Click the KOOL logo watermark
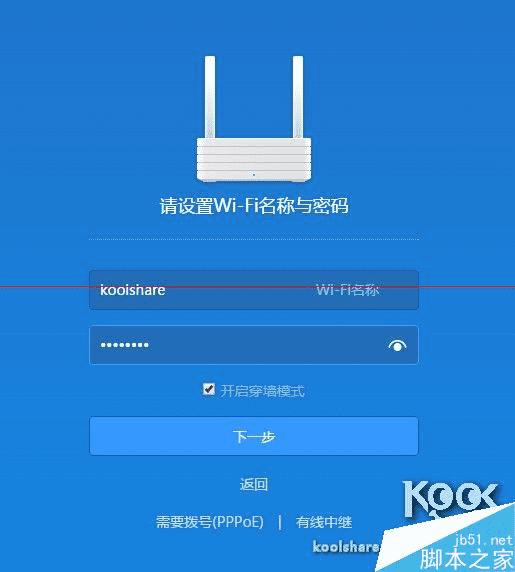The height and width of the screenshot is (572, 515). pos(450,498)
